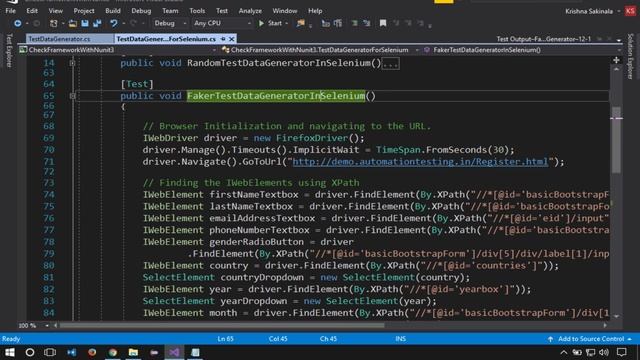Open the Edit menu

click(32, 11)
